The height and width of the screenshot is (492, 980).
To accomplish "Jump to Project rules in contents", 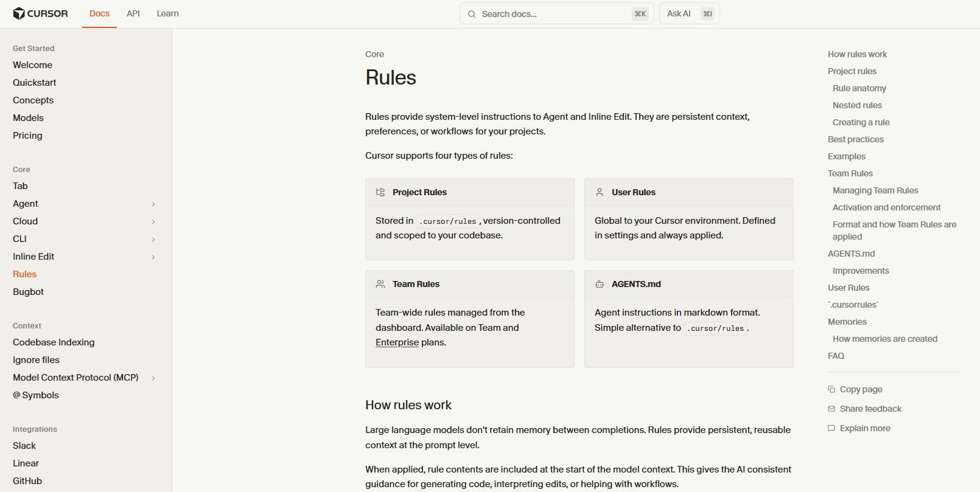I will coord(852,71).
